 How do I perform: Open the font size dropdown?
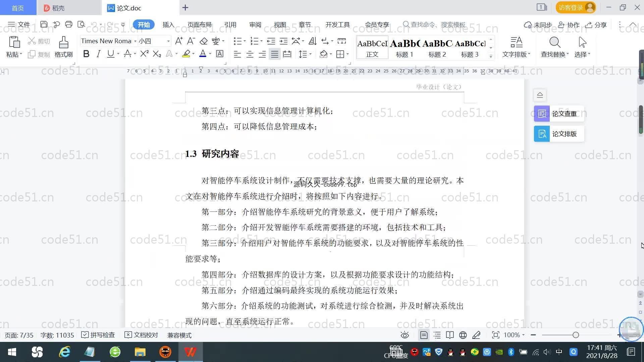pos(168,41)
